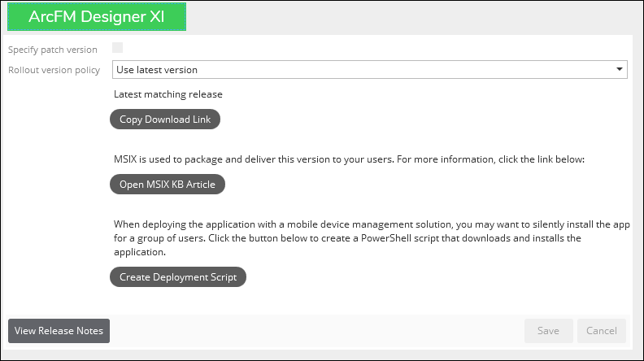
Task: Open the MSIX KB Article
Action: coord(168,184)
